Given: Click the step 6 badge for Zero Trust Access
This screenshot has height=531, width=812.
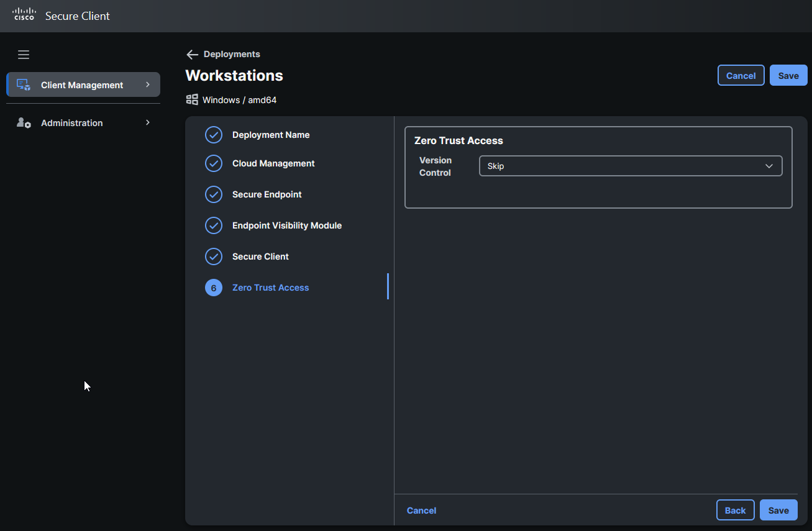Looking at the screenshot, I should 213,288.
